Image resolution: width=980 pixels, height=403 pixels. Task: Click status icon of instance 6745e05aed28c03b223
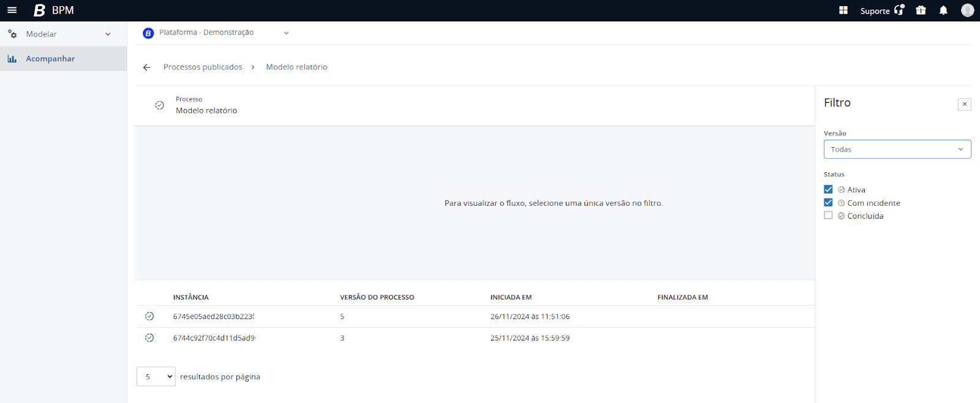click(x=149, y=317)
